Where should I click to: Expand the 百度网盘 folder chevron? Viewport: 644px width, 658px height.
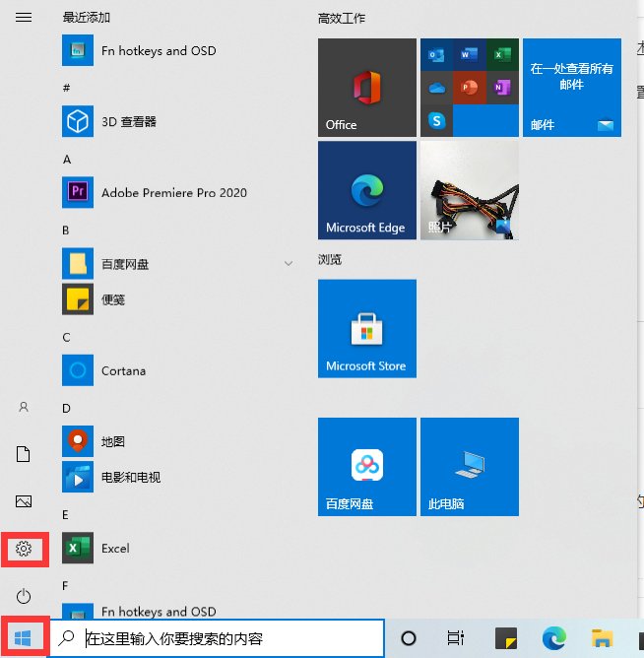coord(289,264)
